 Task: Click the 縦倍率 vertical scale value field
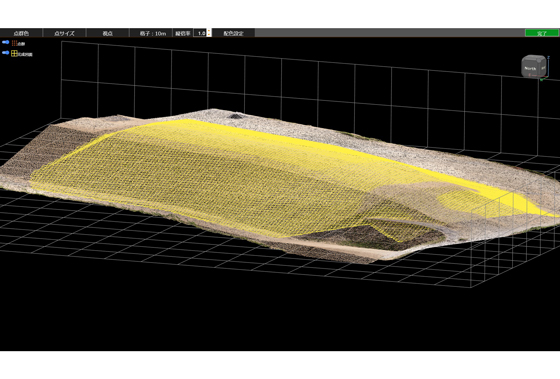point(200,33)
